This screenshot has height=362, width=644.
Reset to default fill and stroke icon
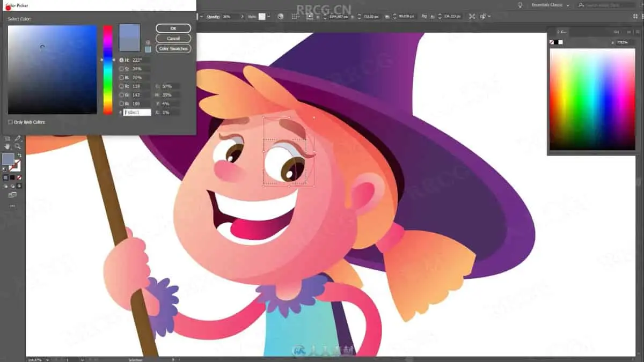click(5, 169)
